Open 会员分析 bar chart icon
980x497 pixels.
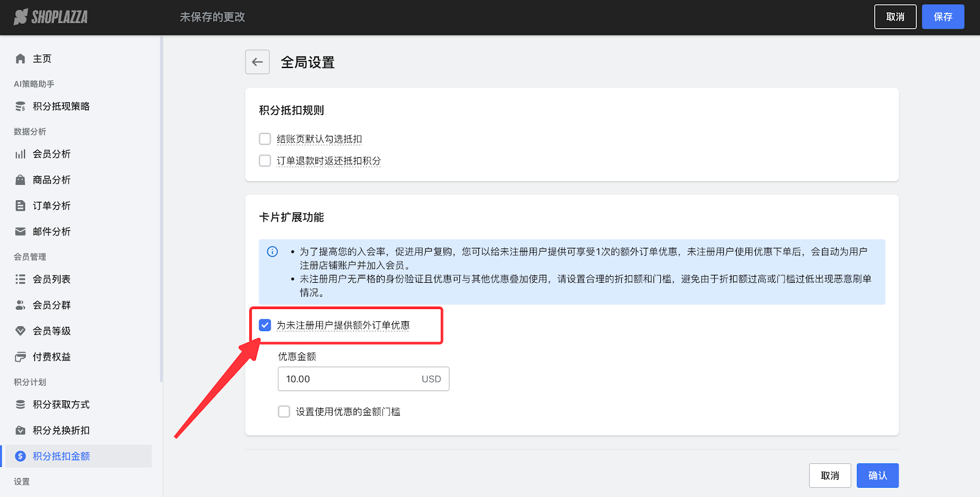tap(20, 154)
